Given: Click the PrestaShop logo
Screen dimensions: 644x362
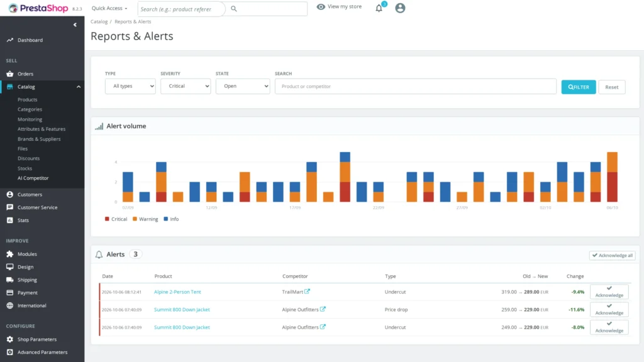Looking at the screenshot, I should tap(39, 8).
